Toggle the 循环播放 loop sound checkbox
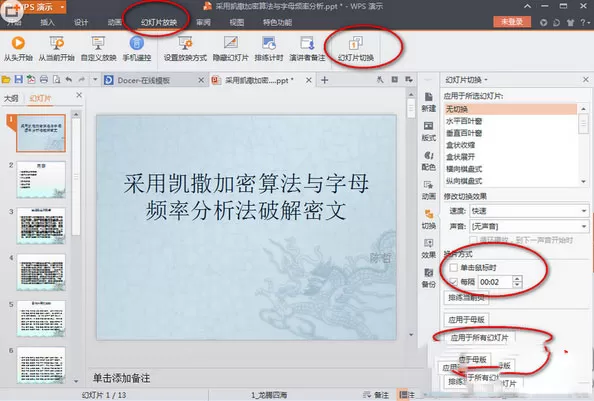This screenshot has height=401, width=594. (474, 240)
